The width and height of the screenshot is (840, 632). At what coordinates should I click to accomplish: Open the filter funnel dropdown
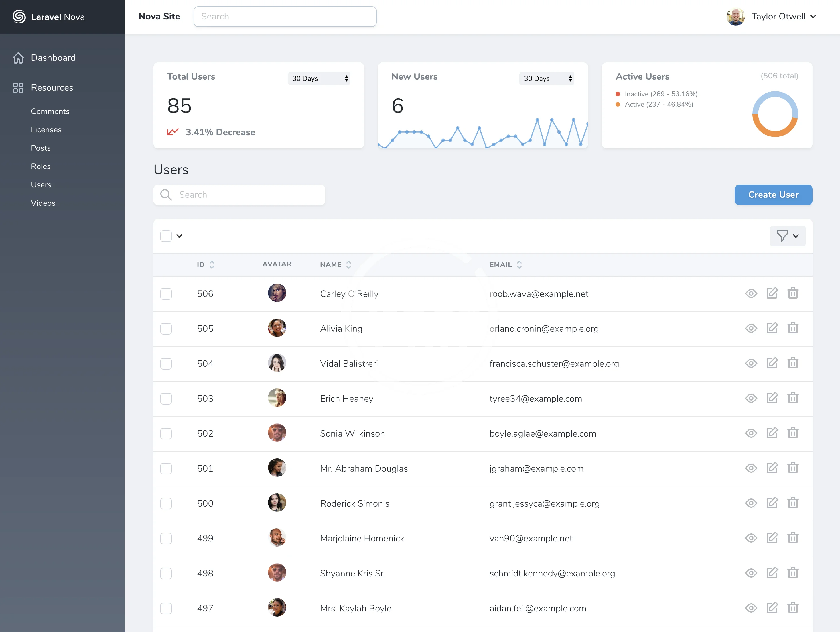click(x=788, y=236)
